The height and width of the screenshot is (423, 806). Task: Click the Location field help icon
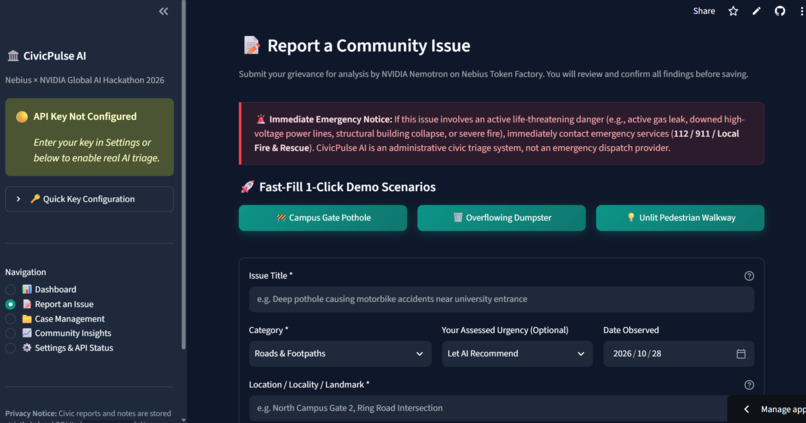[749, 385]
